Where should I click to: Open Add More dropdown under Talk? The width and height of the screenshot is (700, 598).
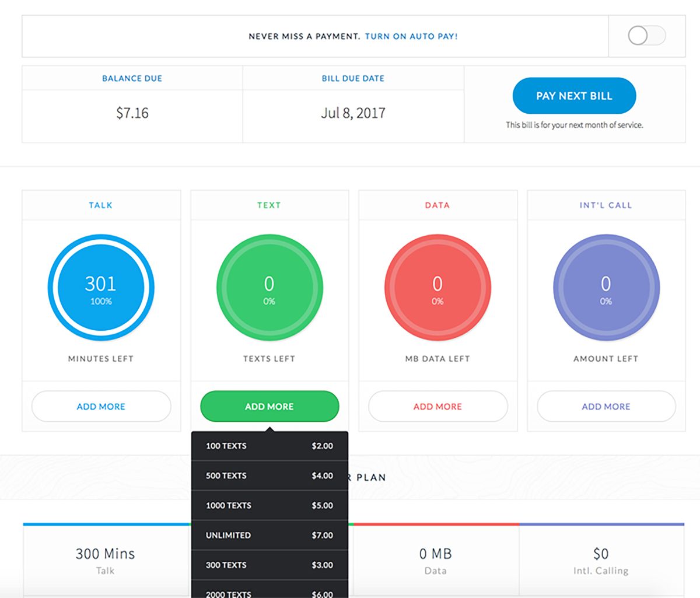(101, 407)
